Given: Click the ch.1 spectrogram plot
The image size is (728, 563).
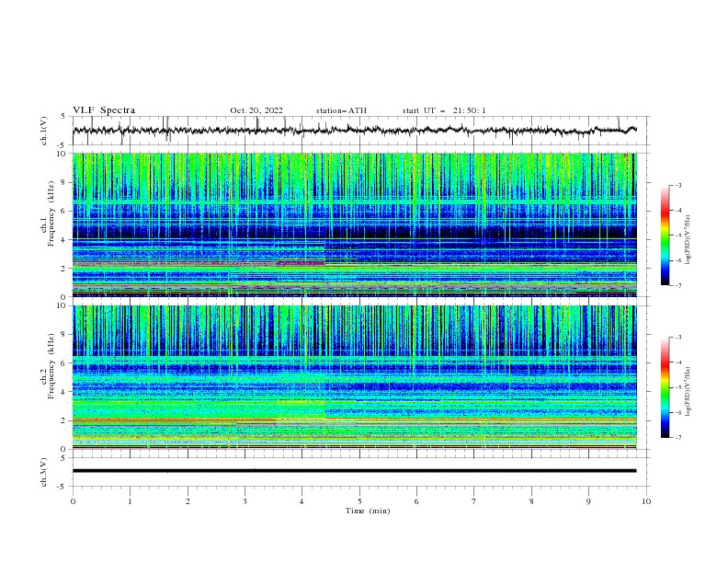Looking at the screenshot, I should pyautogui.click(x=355, y=224).
